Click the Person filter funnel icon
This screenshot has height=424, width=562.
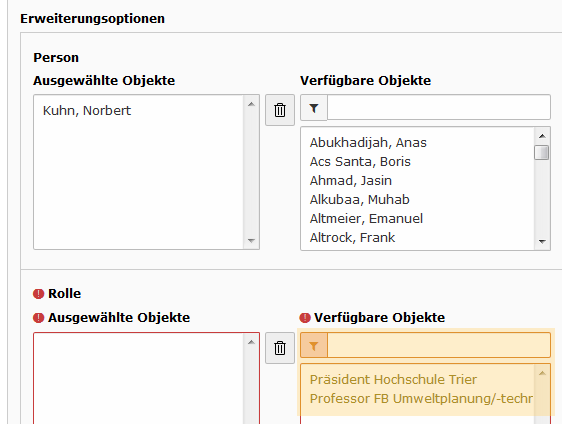[x=314, y=108]
